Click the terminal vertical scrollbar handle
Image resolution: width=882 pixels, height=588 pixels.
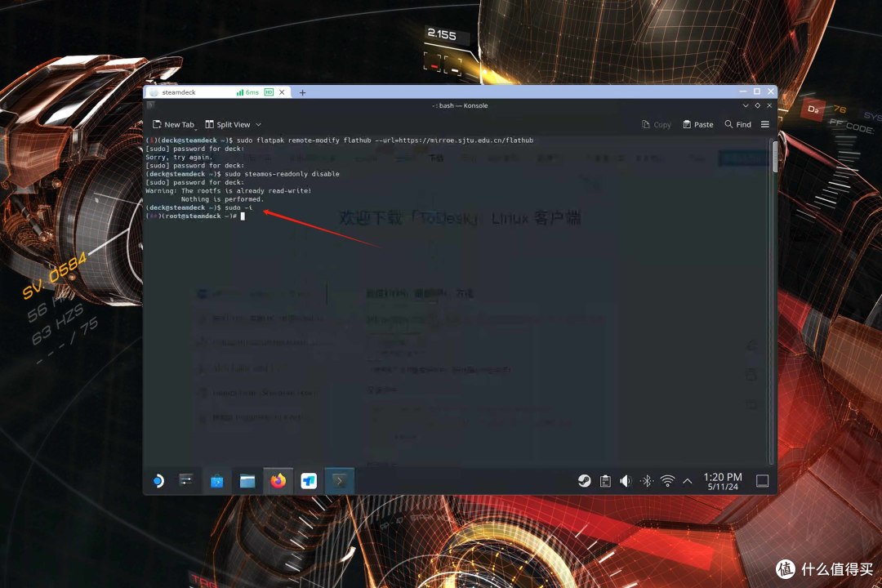pyautogui.click(x=774, y=157)
